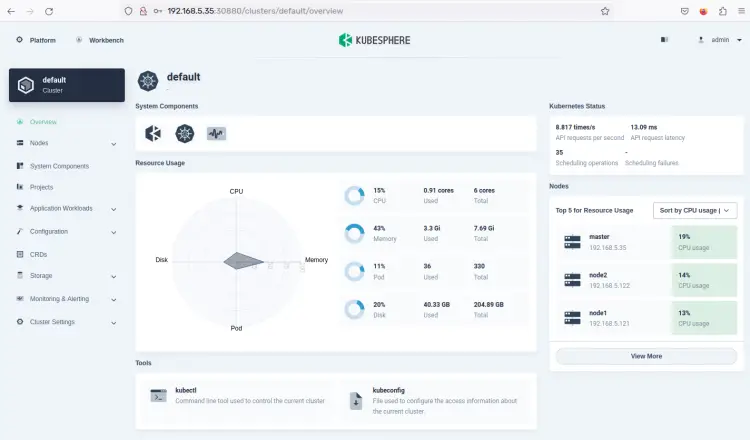750x440 pixels.
Task: Click the KubeSphere system component icon
Action: pos(153,133)
